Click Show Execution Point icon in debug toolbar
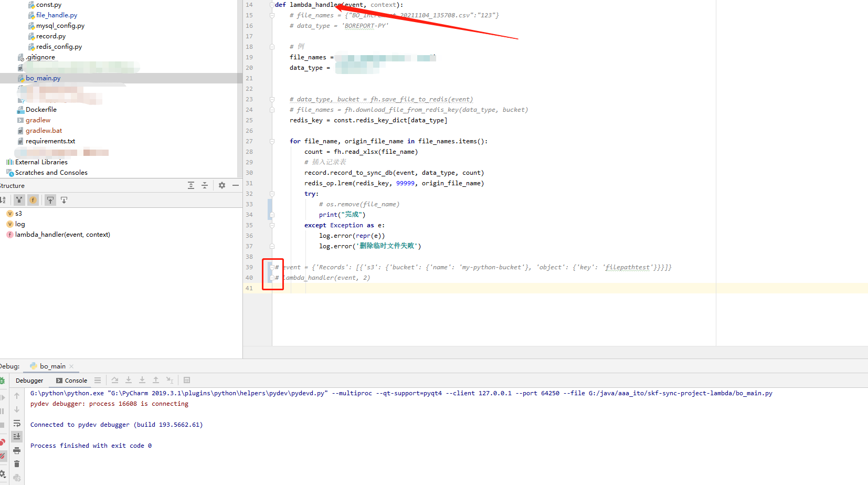The width and height of the screenshot is (868, 485). pyautogui.click(x=98, y=380)
